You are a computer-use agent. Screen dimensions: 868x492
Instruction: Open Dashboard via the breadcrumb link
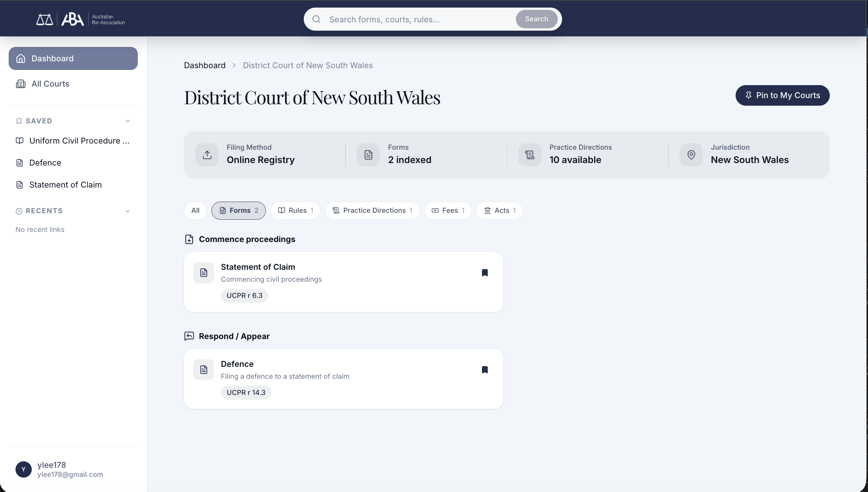point(204,65)
